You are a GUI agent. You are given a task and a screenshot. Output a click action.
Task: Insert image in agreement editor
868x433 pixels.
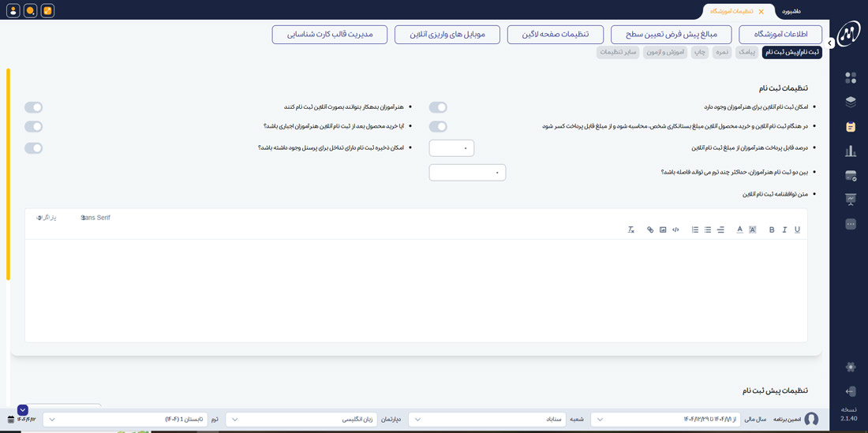pos(663,230)
